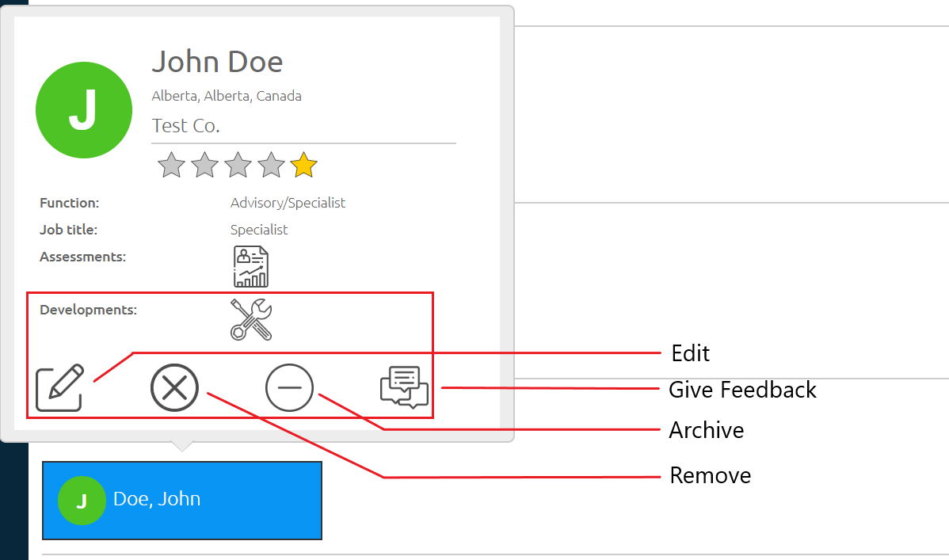Click the Give Feedback chat icon
Viewport: 949px width, 560px height.
pyautogui.click(x=404, y=387)
